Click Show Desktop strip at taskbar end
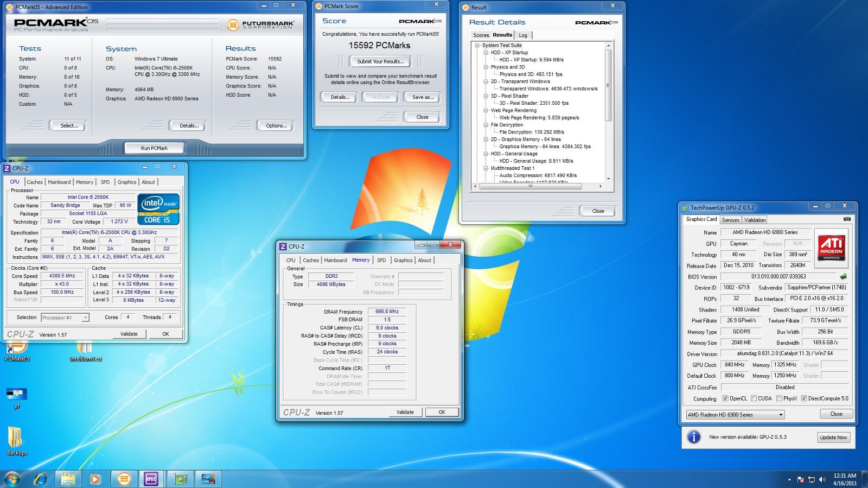The image size is (868, 488). pyautogui.click(x=864, y=479)
